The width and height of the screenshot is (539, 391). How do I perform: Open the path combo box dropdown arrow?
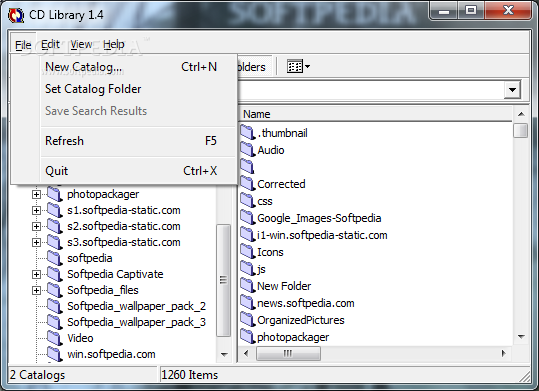pyautogui.click(x=513, y=90)
